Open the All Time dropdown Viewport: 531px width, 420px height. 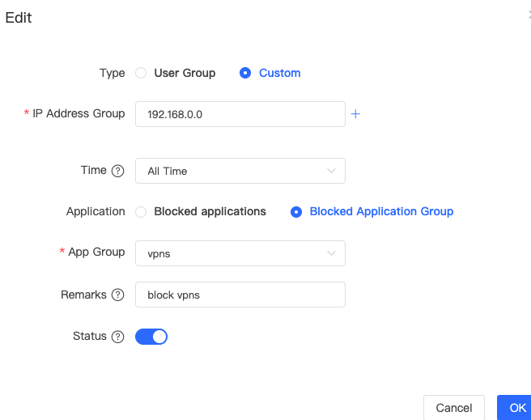click(240, 171)
